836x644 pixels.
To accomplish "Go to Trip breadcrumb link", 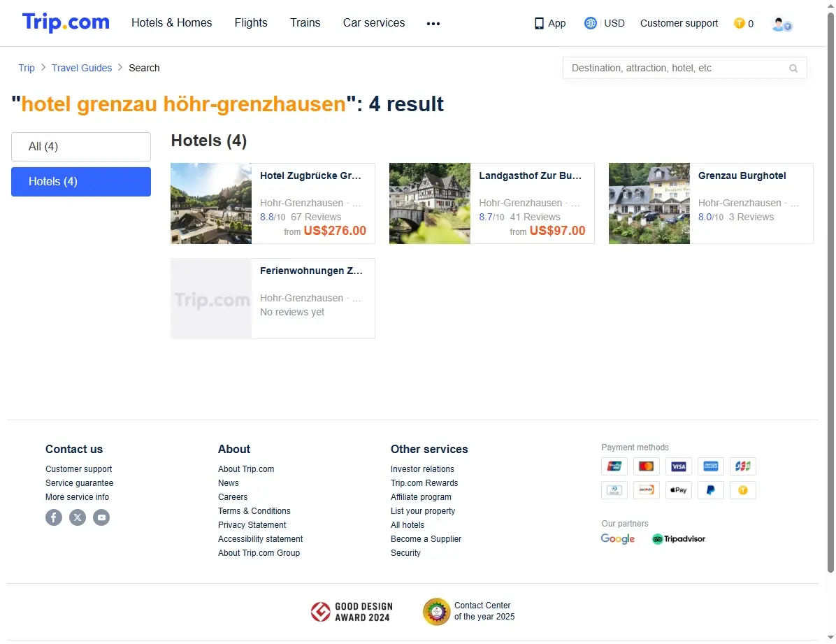I will 26,68.
